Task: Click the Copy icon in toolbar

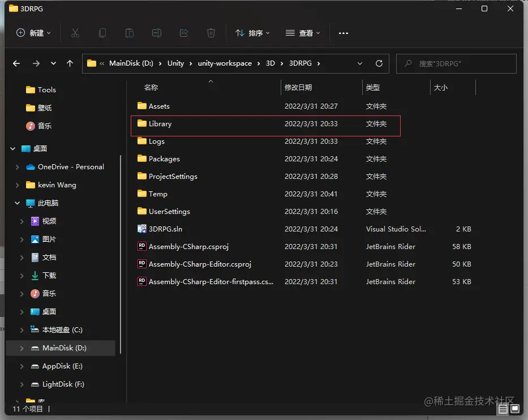Action: click(102, 33)
